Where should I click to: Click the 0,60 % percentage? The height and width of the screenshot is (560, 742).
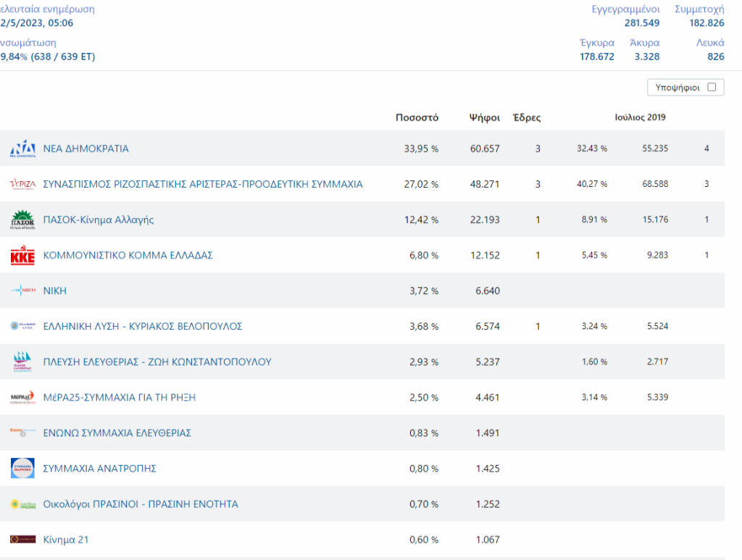pos(424,540)
